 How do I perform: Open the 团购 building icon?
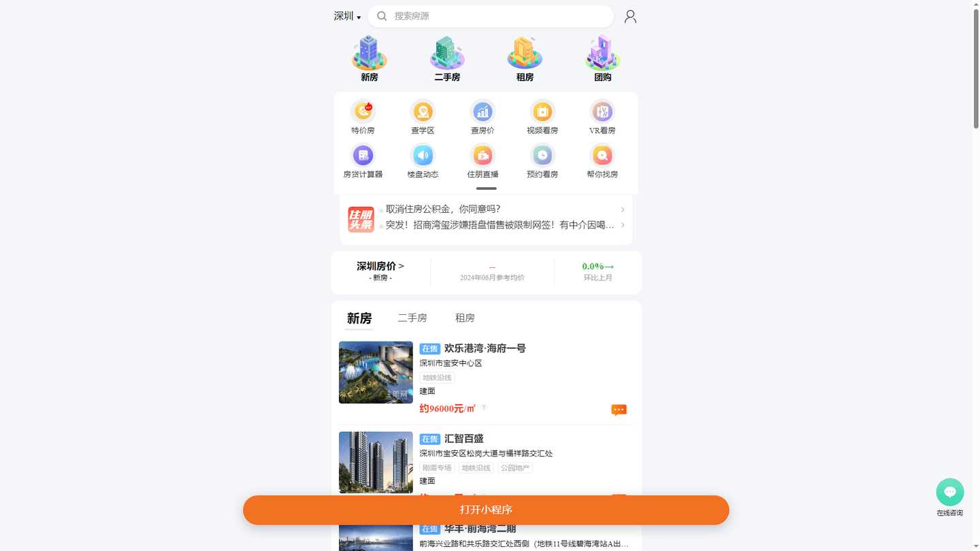(602, 53)
